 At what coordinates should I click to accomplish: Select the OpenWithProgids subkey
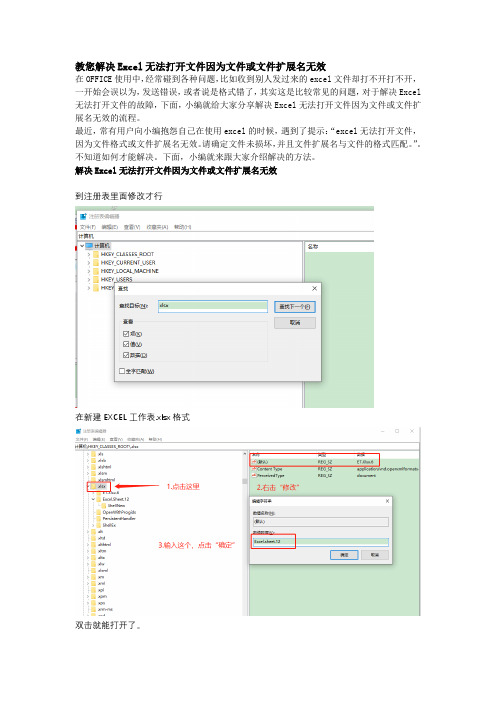[x=119, y=512]
